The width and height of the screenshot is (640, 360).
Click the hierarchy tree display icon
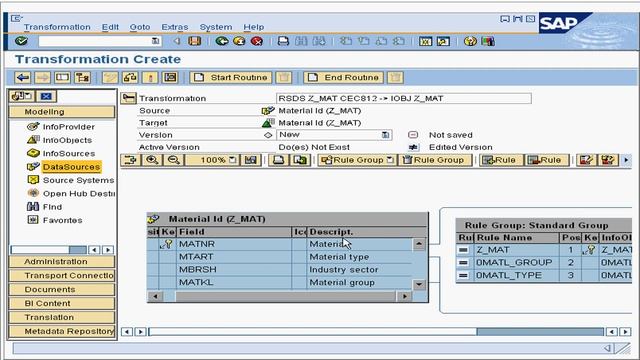(x=83, y=78)
